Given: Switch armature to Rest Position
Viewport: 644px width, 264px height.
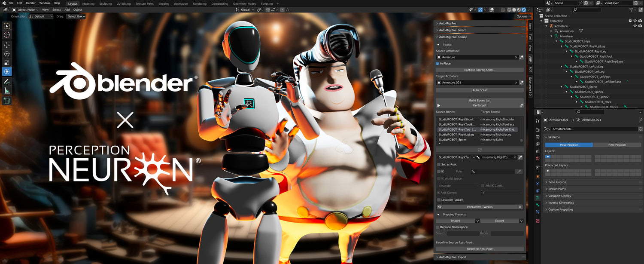Looking at the screenshot, I should (617, 144).
